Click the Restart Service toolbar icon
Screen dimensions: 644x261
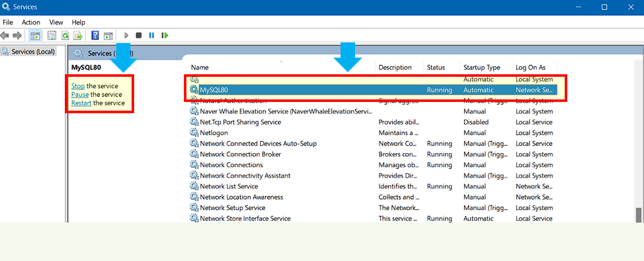point(165,36)
